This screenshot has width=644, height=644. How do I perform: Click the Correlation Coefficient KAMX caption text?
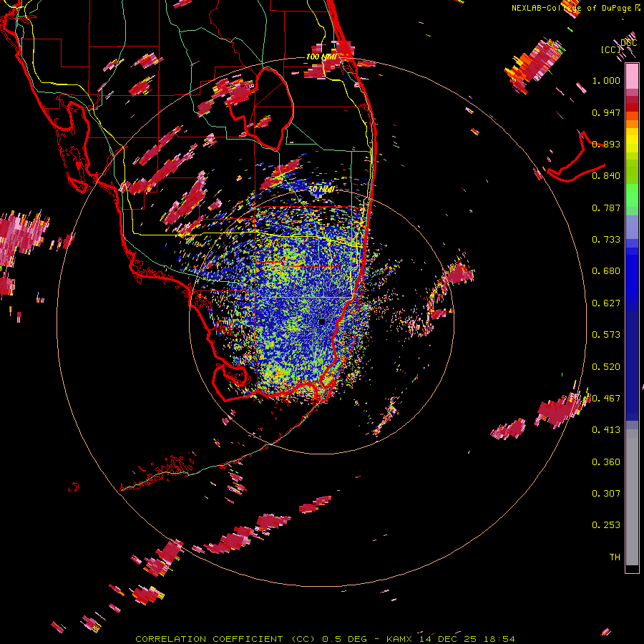325,639
